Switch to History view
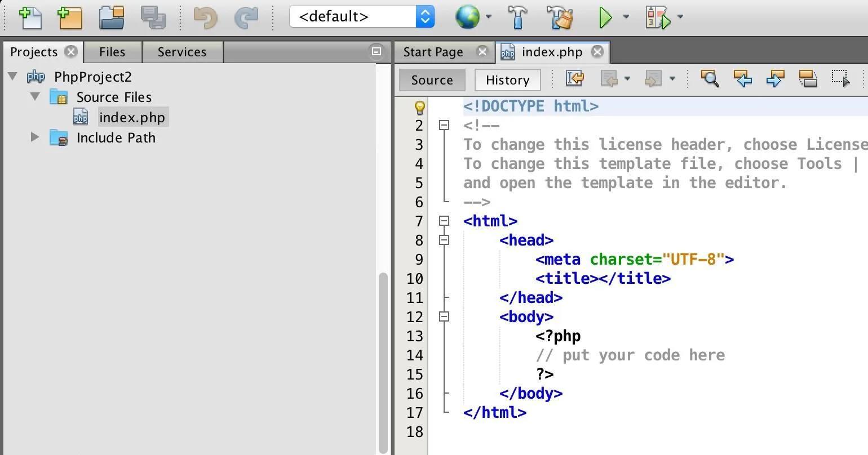Screen dimensions: 868x455 (x=507, y=80)
